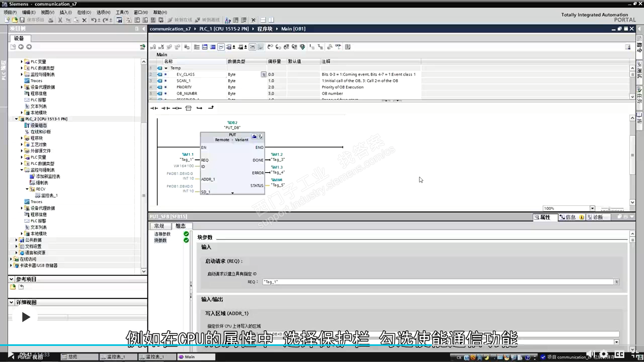Insert an empty box instruction
Screen dimensions: 644x362
(x=188, y=108)
